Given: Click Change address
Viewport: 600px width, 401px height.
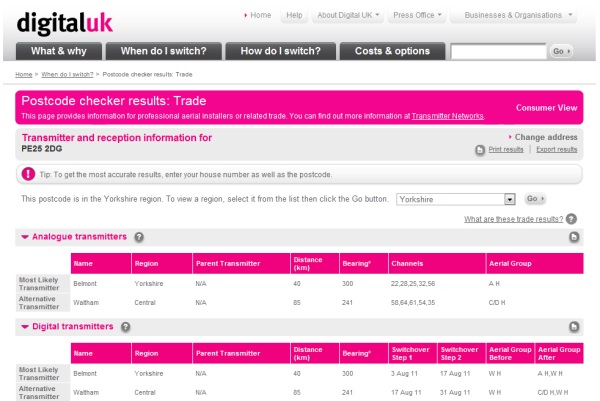Looking at the screenshot, I should click(546, 137).
